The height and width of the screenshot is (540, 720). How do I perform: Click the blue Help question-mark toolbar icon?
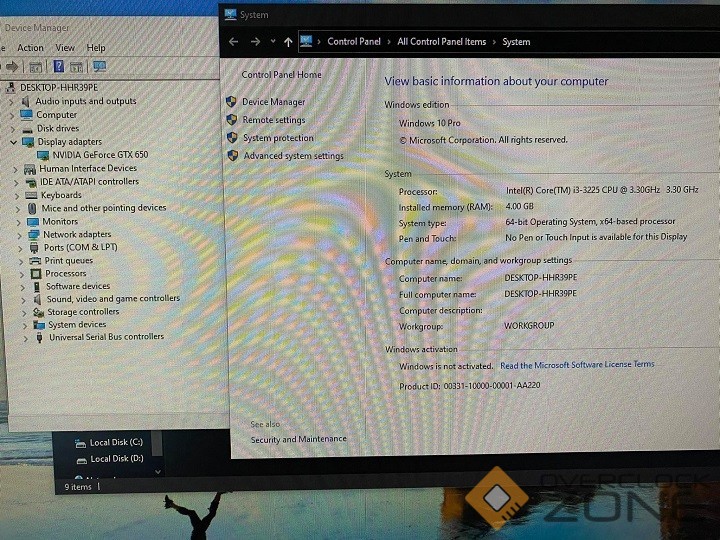click(59, 67)
